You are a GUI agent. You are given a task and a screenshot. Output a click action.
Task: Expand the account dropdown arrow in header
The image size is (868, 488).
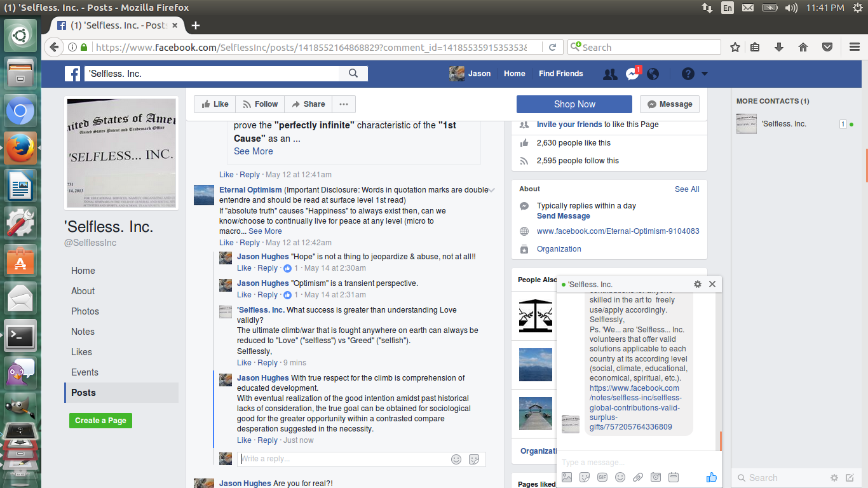pos(705,74)
